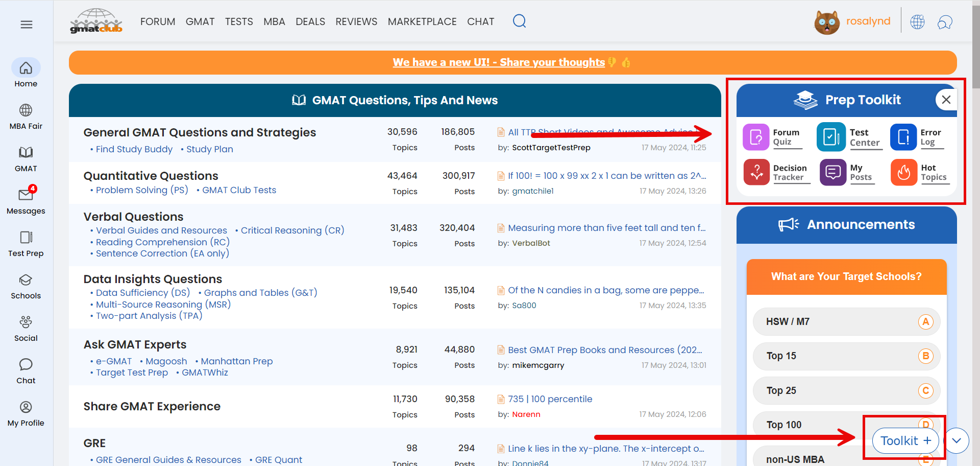The height and width of the screenshot is (466, 980).
Task: Select the HSW / M7 option
Action: point(846,321)
